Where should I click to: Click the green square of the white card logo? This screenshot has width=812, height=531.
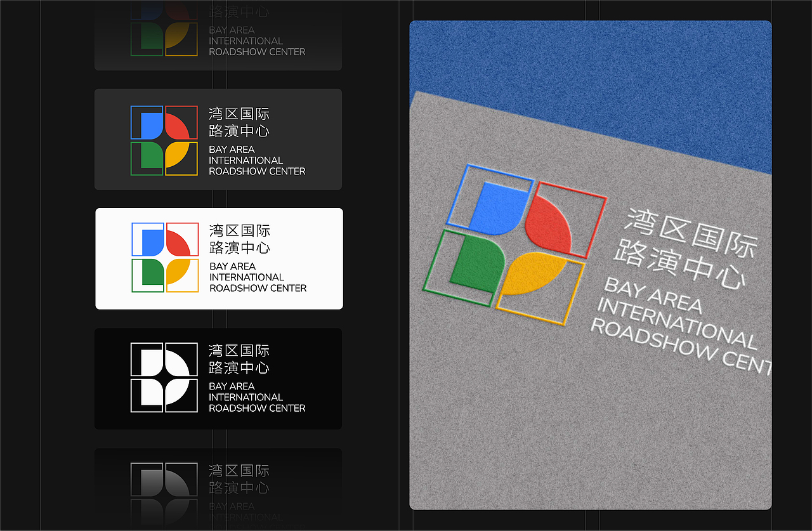click(x=148, y=275)
